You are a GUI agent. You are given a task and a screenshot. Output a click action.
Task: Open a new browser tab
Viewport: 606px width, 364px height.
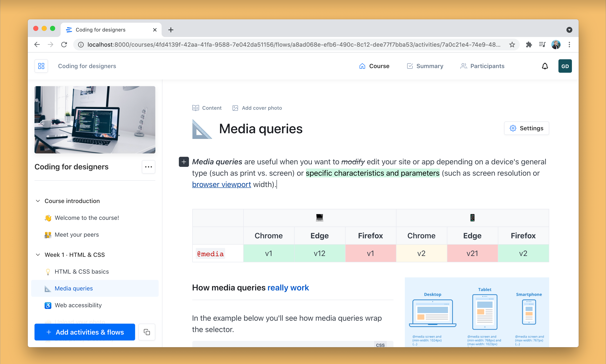coord(171,30)
